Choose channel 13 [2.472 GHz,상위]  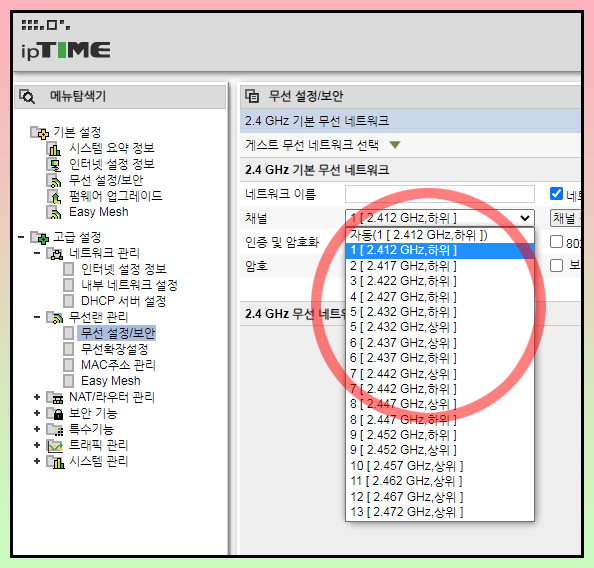click(440, 512)
